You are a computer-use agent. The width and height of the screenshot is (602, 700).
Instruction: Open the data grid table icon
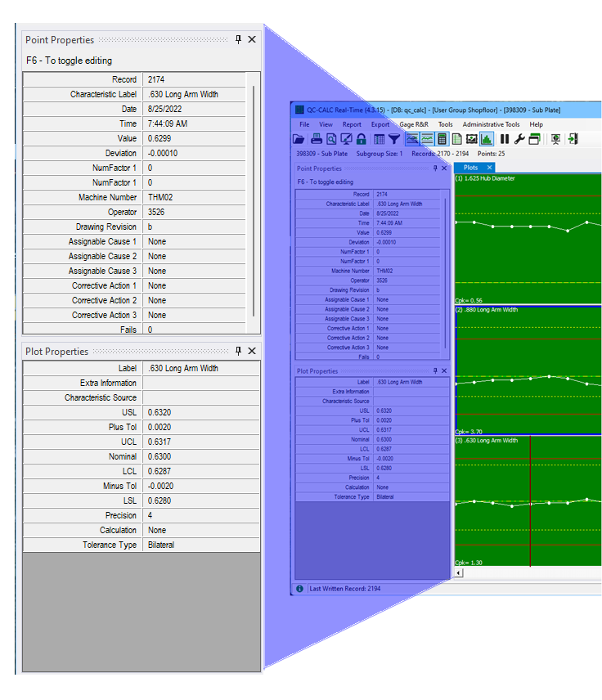tap(380, 139)
